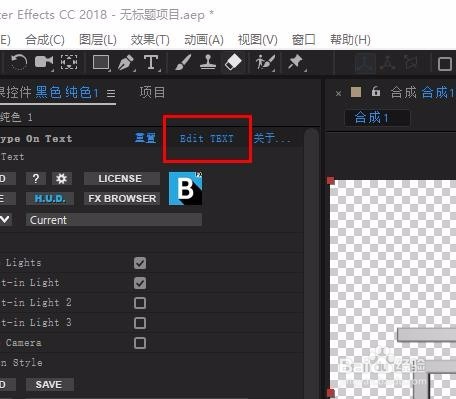Viewport: 456px width, 399px height.
Task: Open the 动画(A) menu
Action: pyautogui.click(x=204, y=40)
